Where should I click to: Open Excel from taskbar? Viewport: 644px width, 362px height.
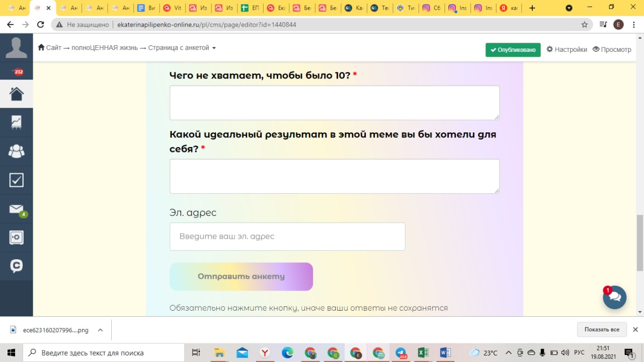[x=423, y=352]
